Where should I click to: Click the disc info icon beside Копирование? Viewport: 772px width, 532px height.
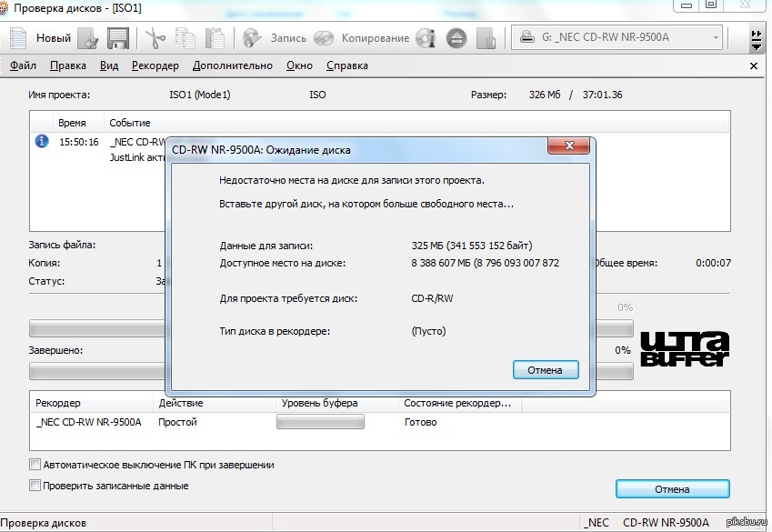tap(426, 38)
